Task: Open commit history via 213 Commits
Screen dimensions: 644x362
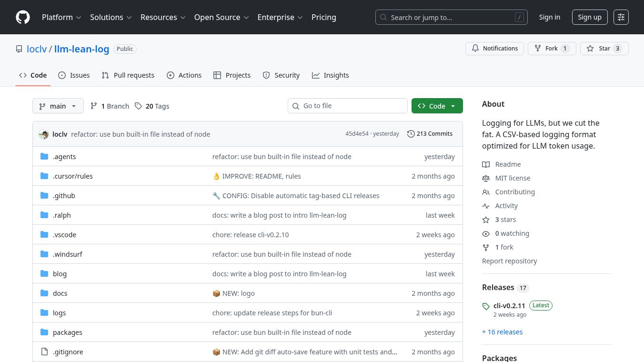Action: click(x=430, y=134)
